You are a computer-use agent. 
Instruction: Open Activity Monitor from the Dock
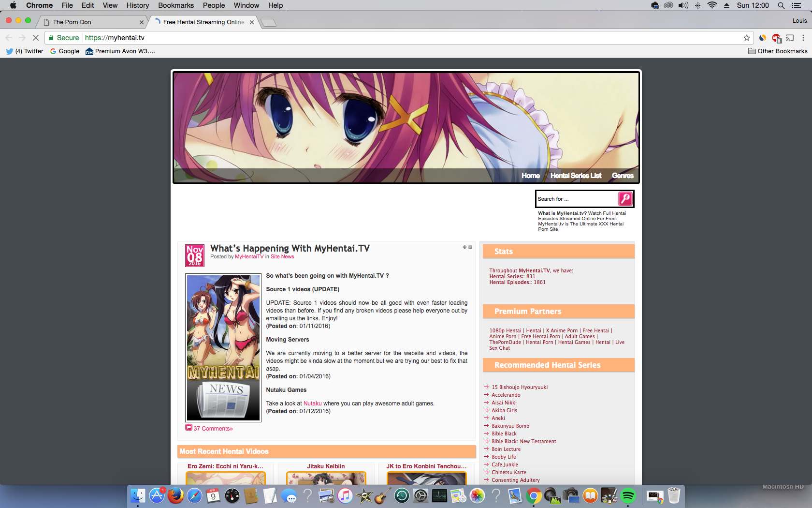coord(439,495)
